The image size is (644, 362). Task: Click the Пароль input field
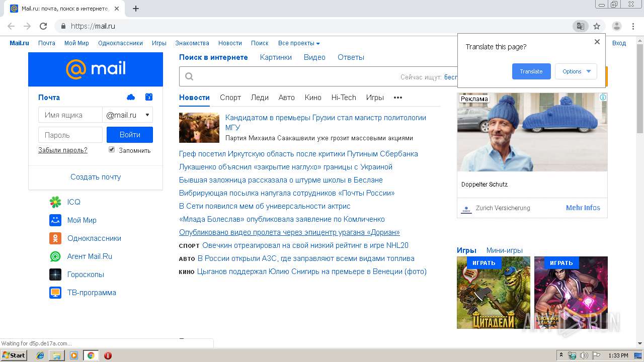pos(70,135)
